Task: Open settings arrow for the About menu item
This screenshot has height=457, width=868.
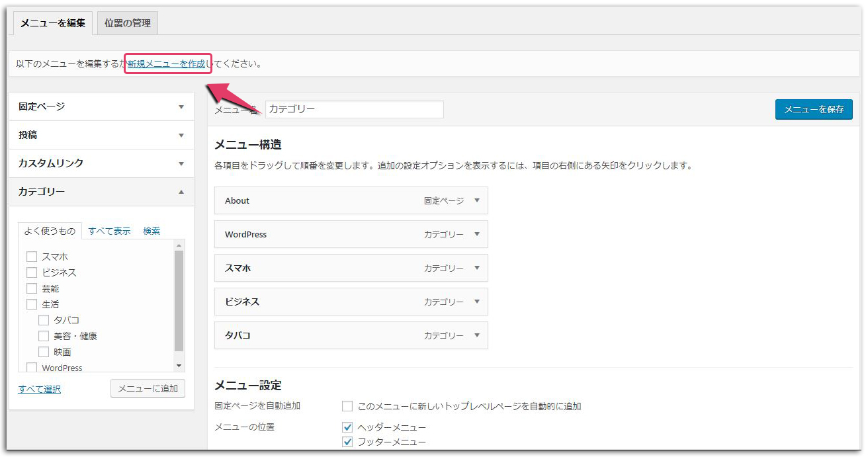Action: 478,200
